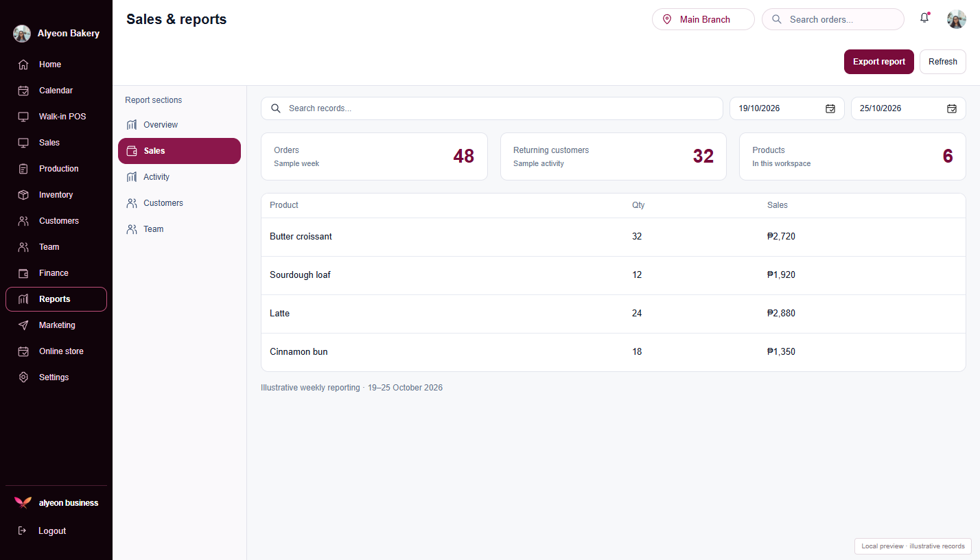
Task: Click the Finance wallet icon
Action: (23, 273)
